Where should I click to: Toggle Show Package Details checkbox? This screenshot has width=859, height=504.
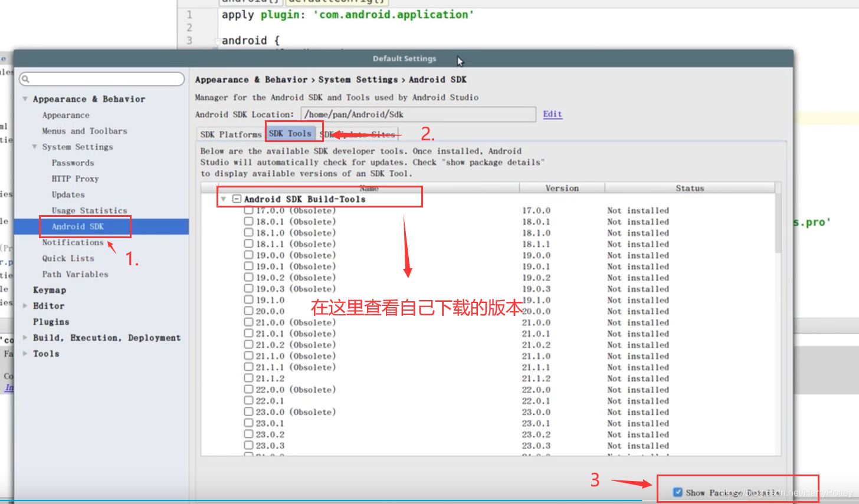[678, 492]
